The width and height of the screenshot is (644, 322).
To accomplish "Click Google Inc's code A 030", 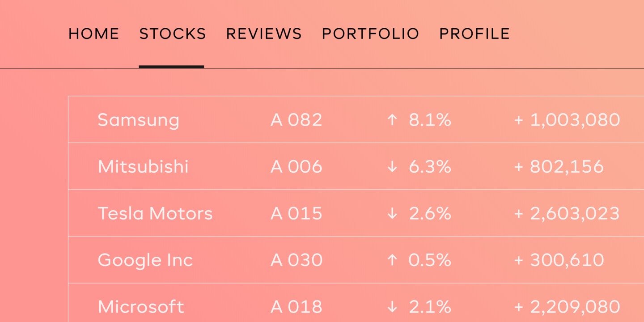I will (x=297, y=260).
